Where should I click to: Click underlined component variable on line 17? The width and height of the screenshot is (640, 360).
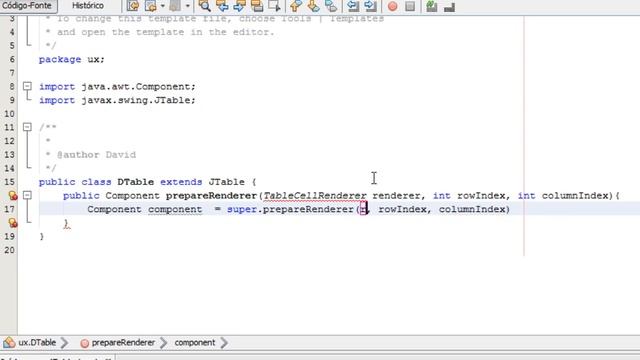coord(175,209)
